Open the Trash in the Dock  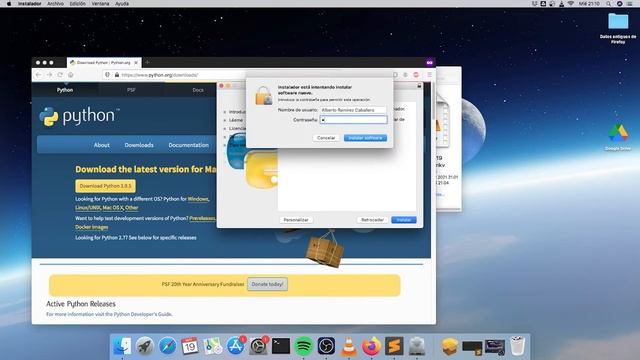[518, 346]
